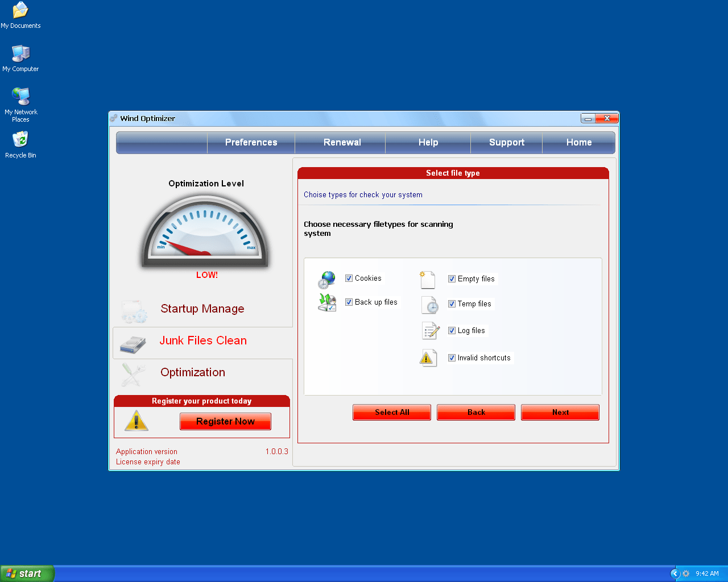Viewport: 728px width, 582px height.
Task: Disable the Temp files checkbox
Action: pos(452,304)
